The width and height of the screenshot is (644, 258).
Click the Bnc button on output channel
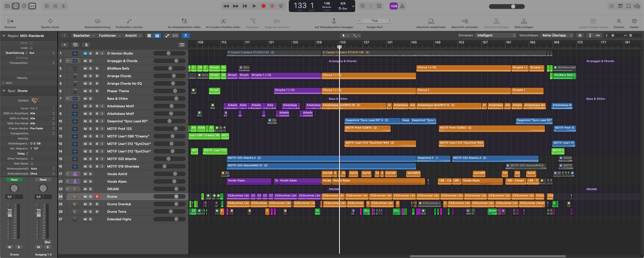click(x=48, y=242)
